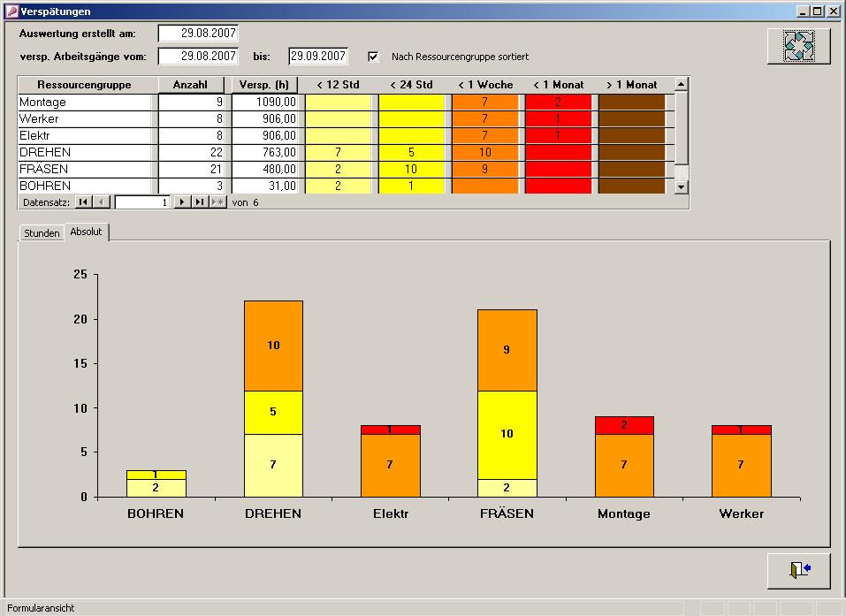
Task: Switch to the Stunden tab
Action: click(42, 233)
